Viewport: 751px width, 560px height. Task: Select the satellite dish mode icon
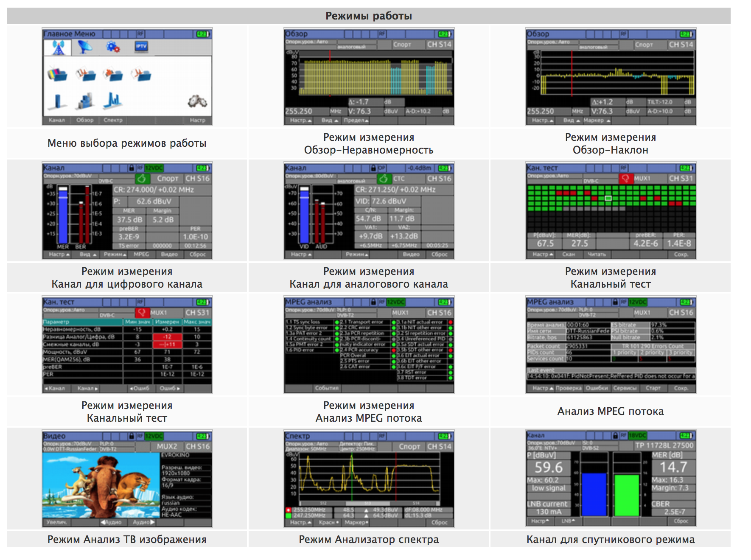tap(85, 47)
